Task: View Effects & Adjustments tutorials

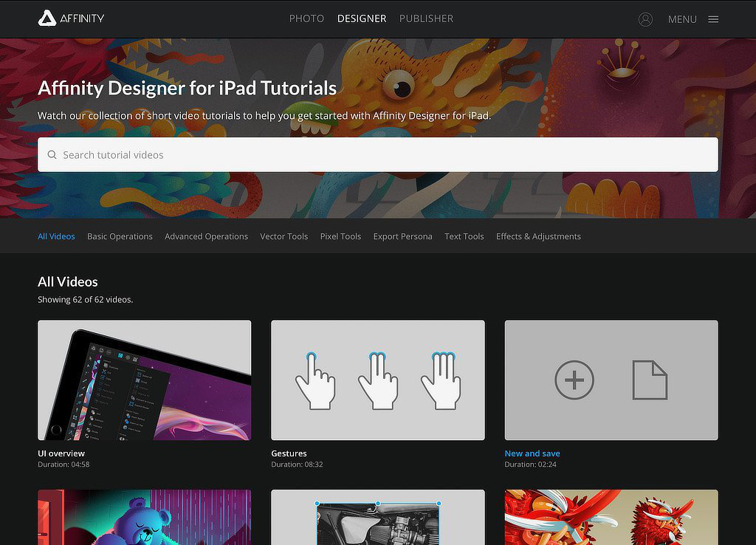Action: pos(538,236)
